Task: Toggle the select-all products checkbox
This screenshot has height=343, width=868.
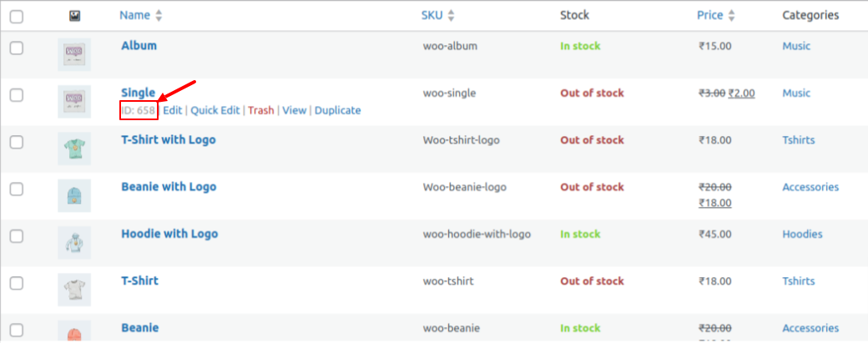Action: pos(17,16)
